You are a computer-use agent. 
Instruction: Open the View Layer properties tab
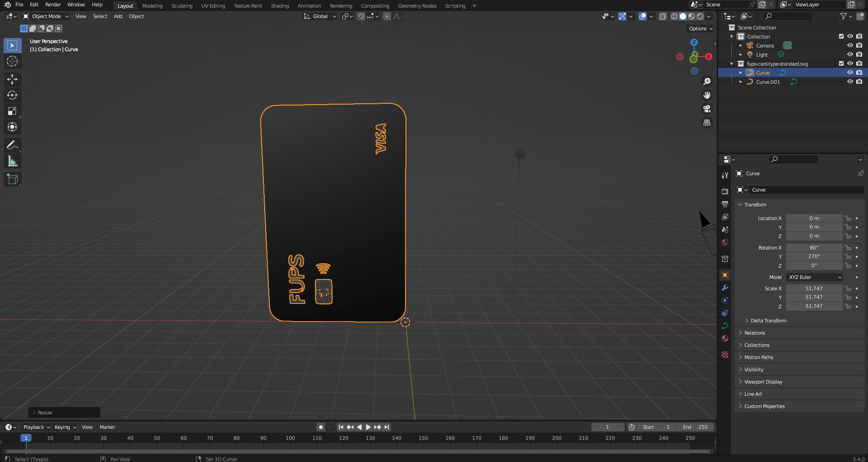click(x=725, y=217)
